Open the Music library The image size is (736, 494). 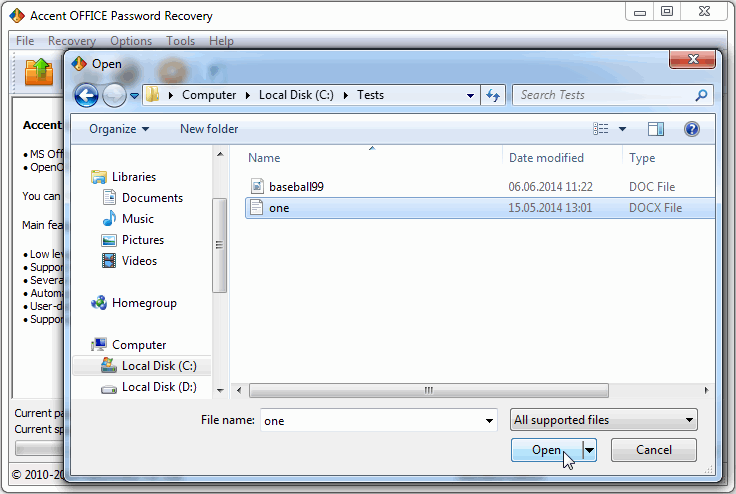click(138, 219)
